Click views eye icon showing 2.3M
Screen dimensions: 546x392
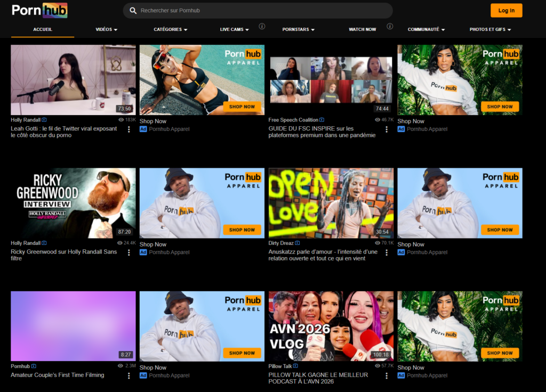pos(121,366)
